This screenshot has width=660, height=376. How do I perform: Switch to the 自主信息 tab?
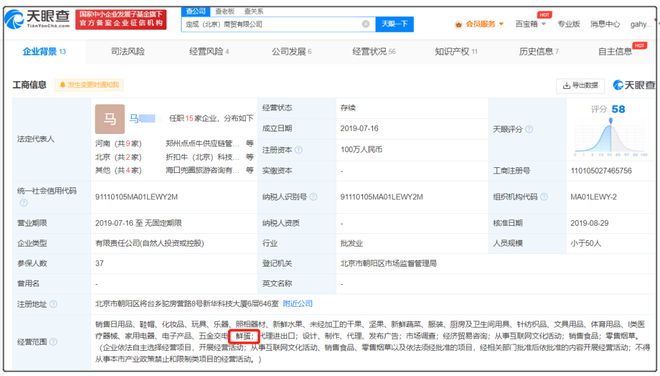pyautogui.click(x=615, y=51)
